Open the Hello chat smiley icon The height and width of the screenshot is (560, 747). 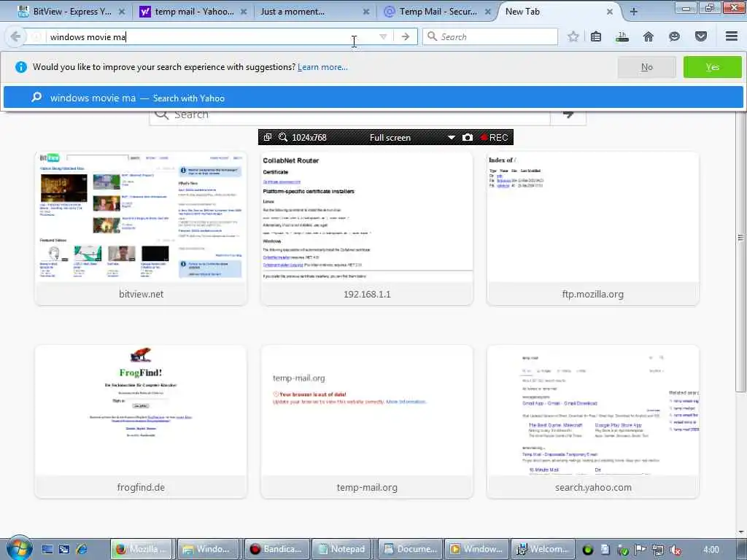(674, 36)
